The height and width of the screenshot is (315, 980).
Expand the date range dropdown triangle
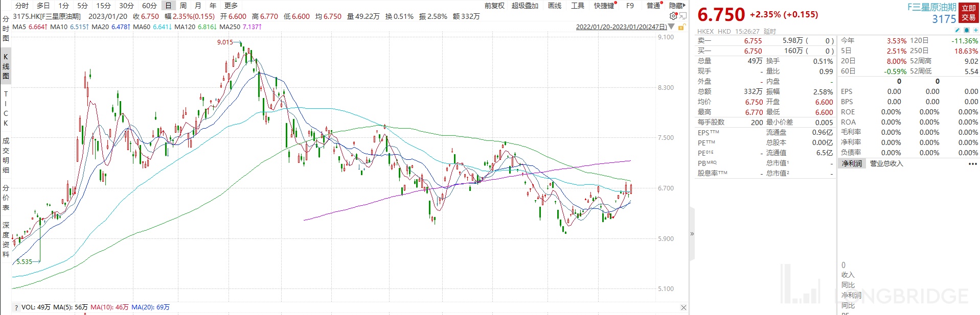click(672, 27)
